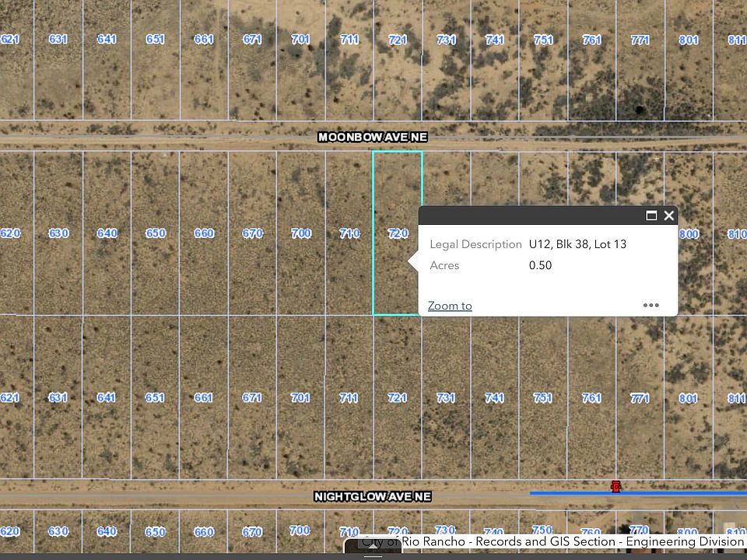
Task: Close the parcel info popup
Action: [669, 215]
